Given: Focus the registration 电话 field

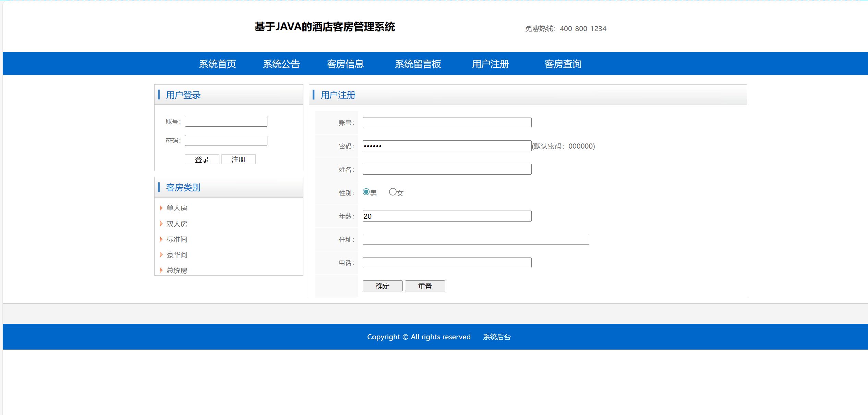Looking at the screenshot, I should [447, 263].
